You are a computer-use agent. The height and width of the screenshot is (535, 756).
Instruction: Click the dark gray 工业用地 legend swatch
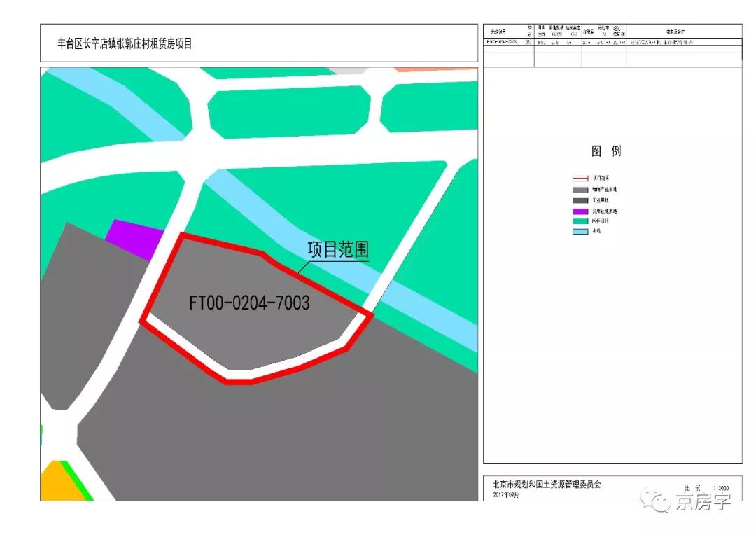point(580,200)
